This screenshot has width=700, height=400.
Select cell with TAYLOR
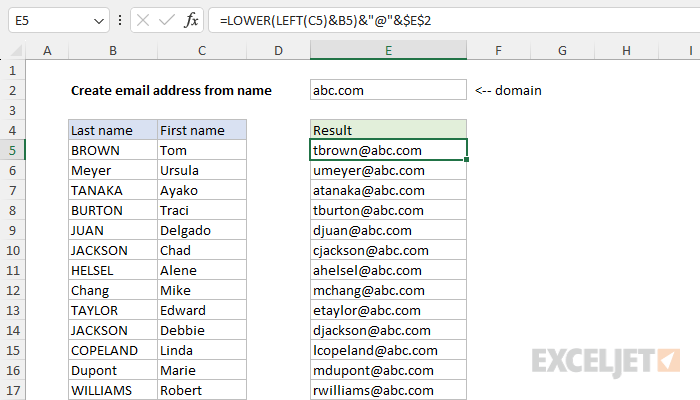pyautogui.click(x=113, y=310)
